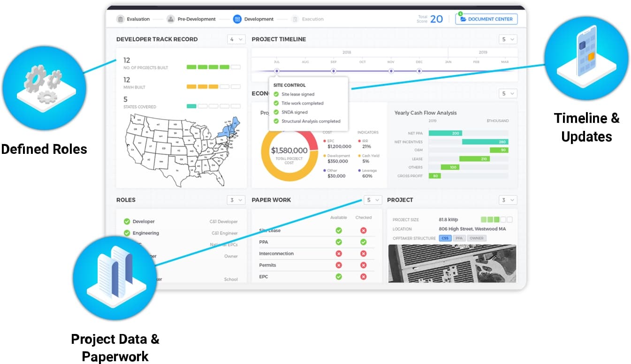The height and width of the screenshot is (364, 631).
Task: Click the Net Incentives cash flow bar
Action: point(485,142)
